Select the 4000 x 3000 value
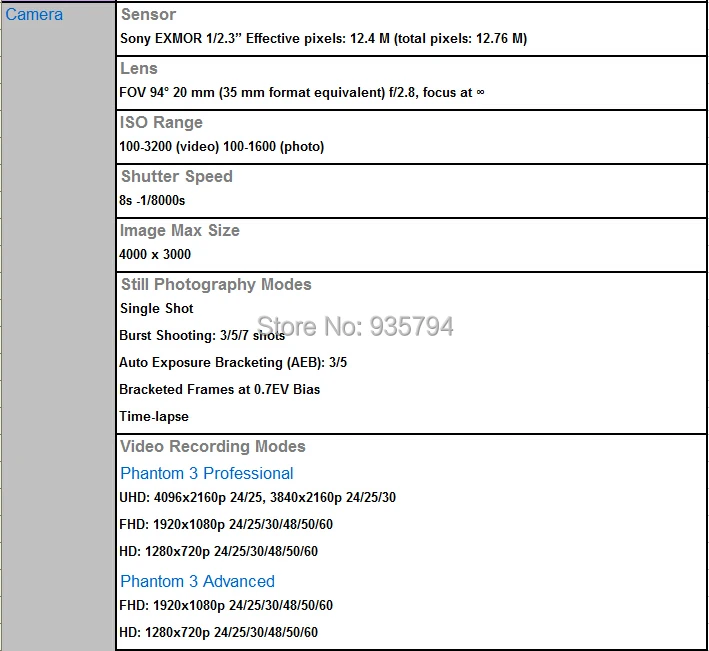 155,254
